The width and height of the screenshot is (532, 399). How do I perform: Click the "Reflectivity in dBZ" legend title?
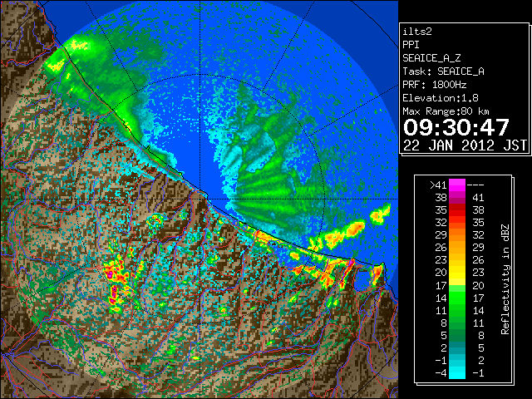point(505,279)
